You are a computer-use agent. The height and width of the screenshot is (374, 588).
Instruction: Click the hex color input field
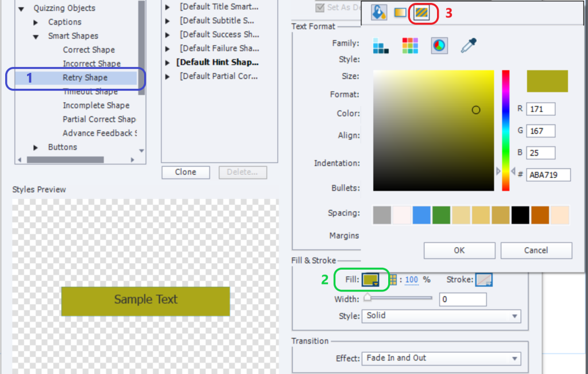coord(548,175)
